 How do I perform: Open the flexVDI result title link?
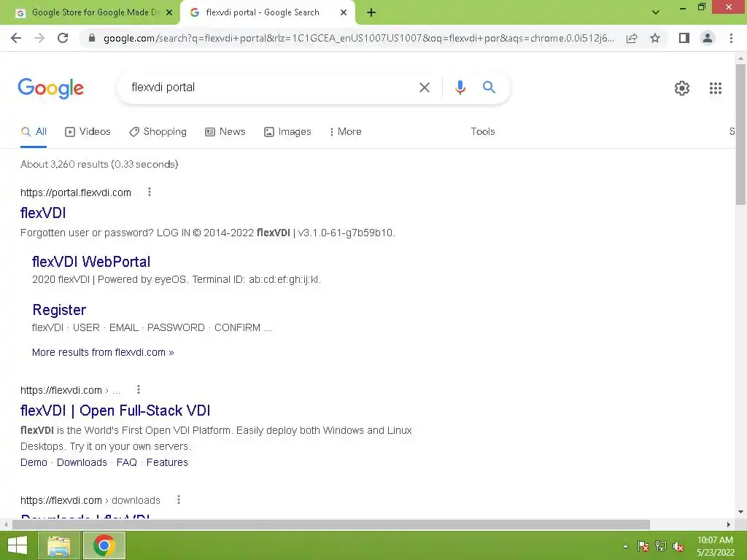pos(43,213)
